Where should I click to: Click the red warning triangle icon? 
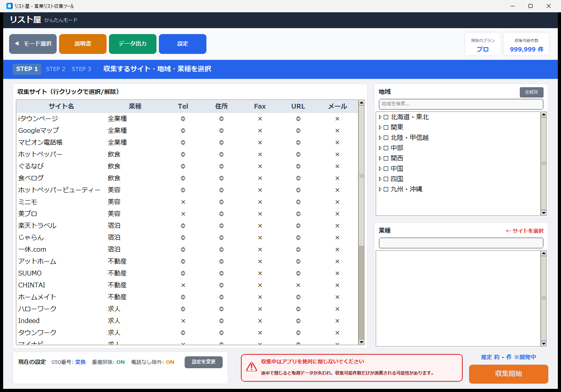pyautogui.click(x=252, y=367)
